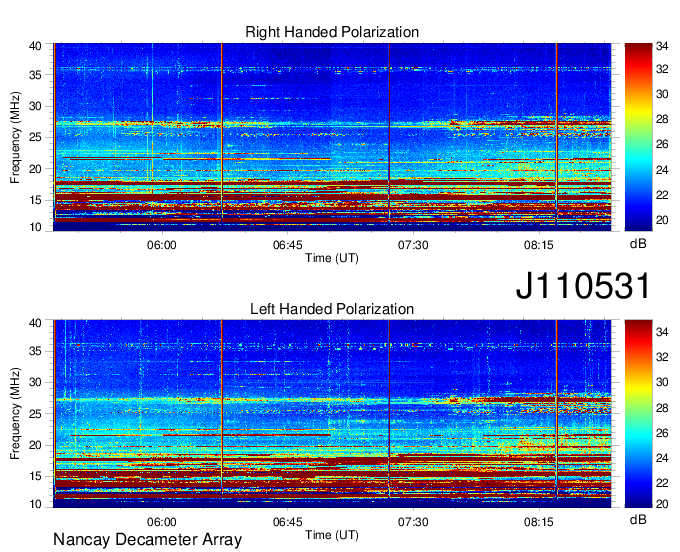Select the top color bar gradient
Image resolution: width=680 pixels, height=552 pixels.
638,137
